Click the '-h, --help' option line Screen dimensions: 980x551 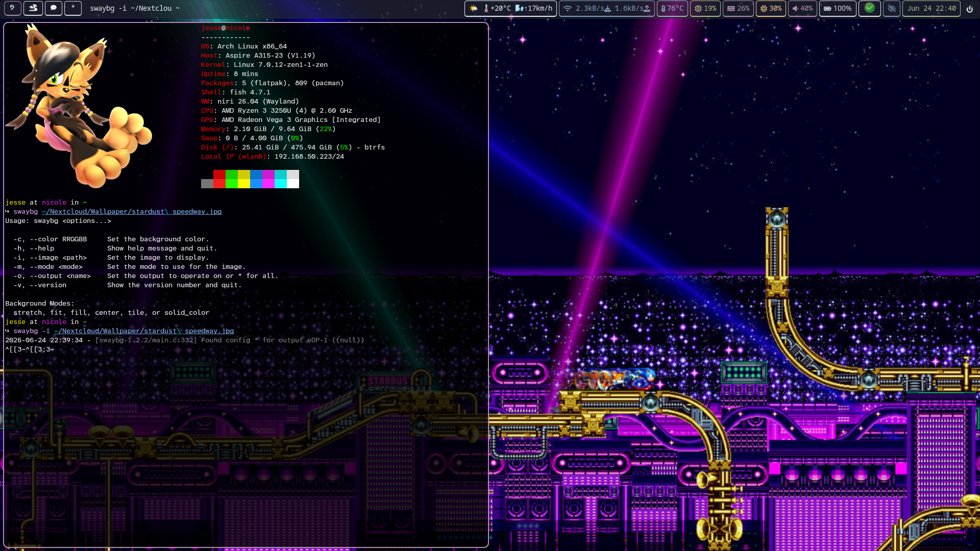(115, 248)
